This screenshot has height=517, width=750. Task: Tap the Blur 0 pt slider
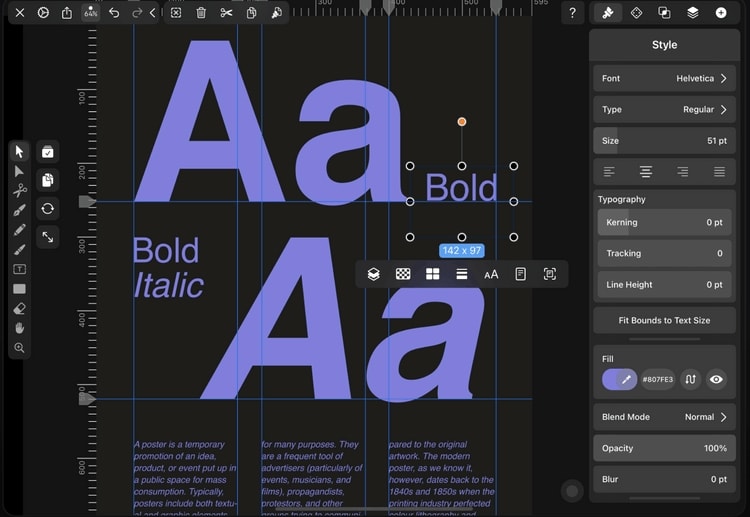click(664, 479)
